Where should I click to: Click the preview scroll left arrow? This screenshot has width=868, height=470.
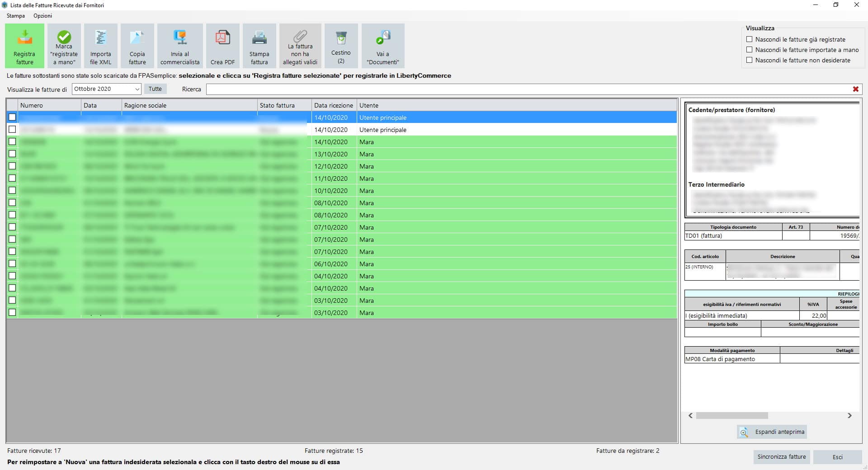(690, 415)
